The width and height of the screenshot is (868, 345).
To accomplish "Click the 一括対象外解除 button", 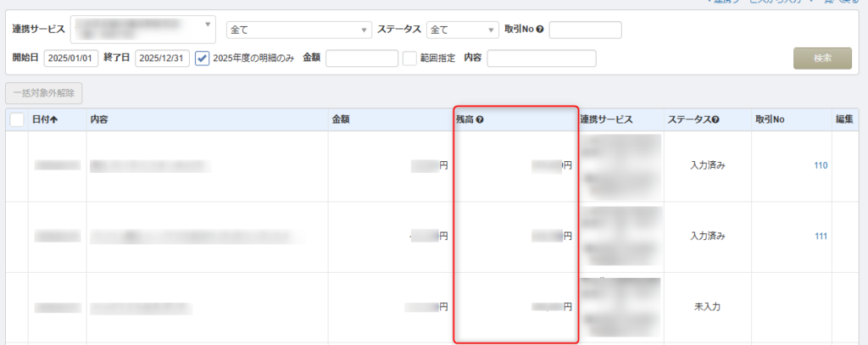I will tap(44, 92).
